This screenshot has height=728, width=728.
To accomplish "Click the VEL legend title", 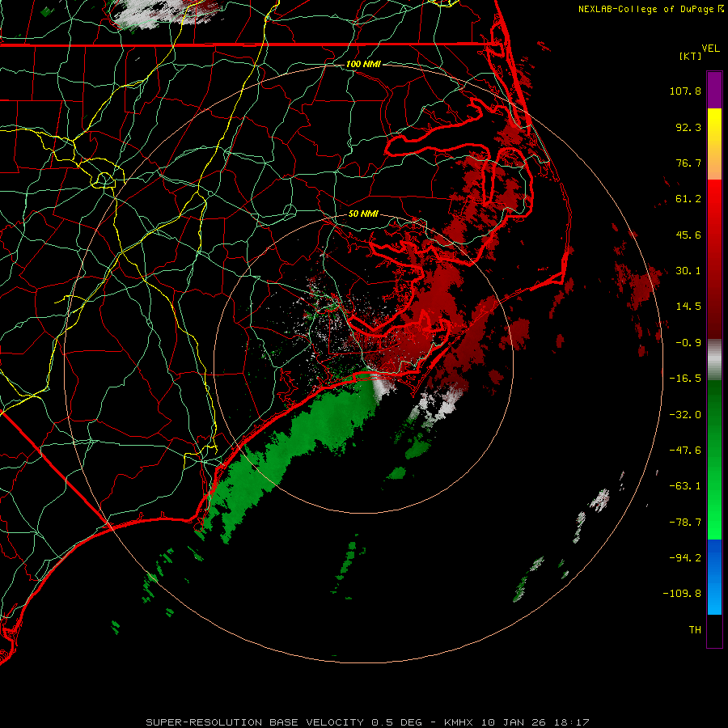I will click(710, 49).
